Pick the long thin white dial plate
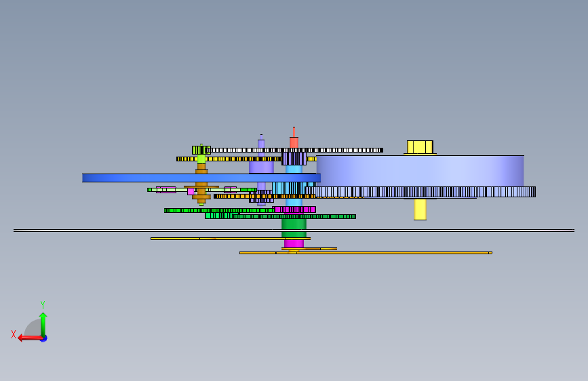The image size is (588, 381). [x=294, y=230]
